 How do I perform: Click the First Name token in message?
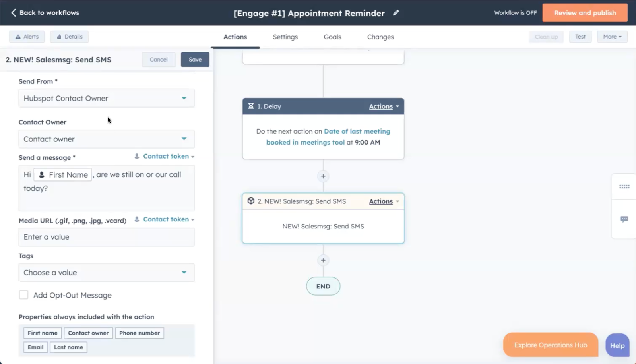tap(63, 175)
